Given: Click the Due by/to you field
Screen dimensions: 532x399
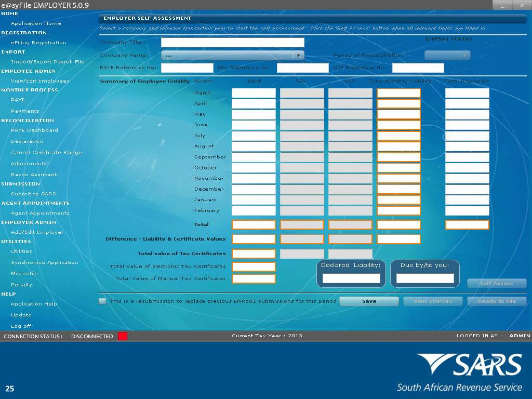Looking at the screenshot, I should coord(425,278).
